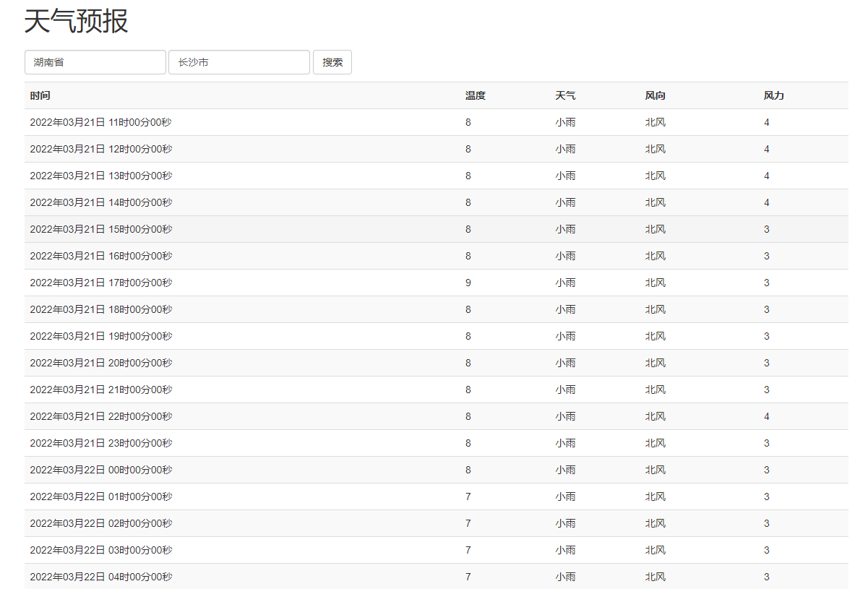Screen dimensions: 868x589
Task: Select wind force 4 in the 14时 row
Action: tap(767, 202)
